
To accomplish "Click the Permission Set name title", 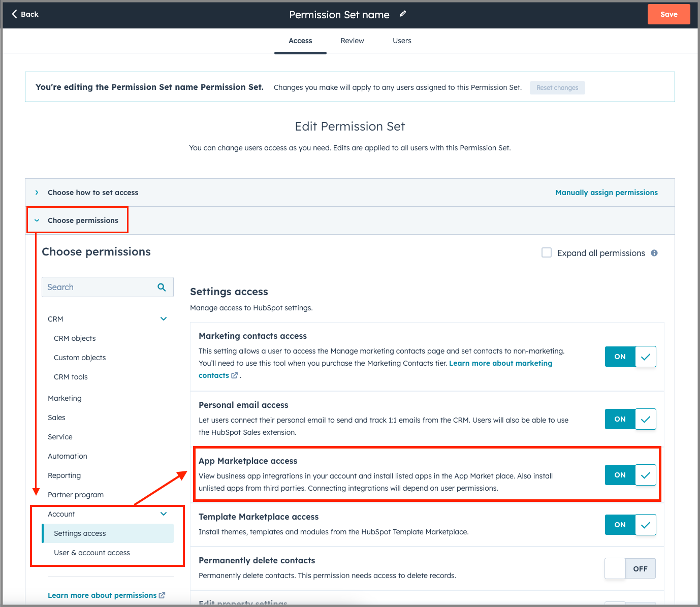I will tap(339, 15).
